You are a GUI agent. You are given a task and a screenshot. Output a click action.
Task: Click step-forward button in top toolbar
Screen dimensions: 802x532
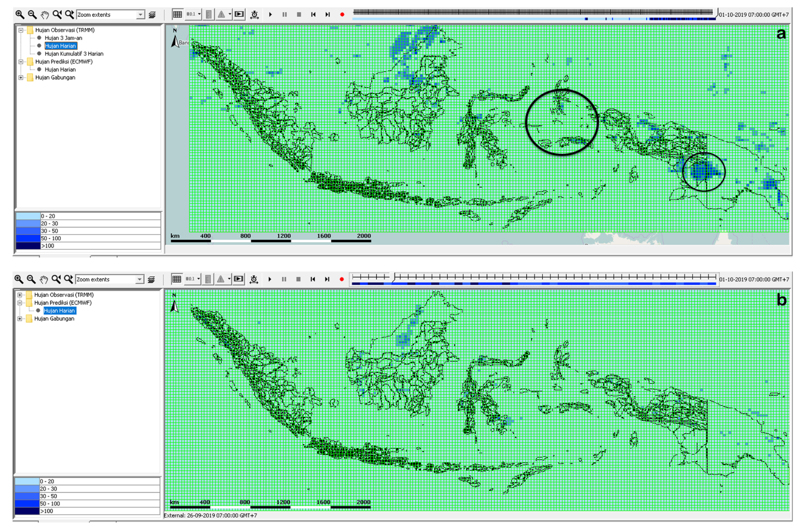coord(327,14)
